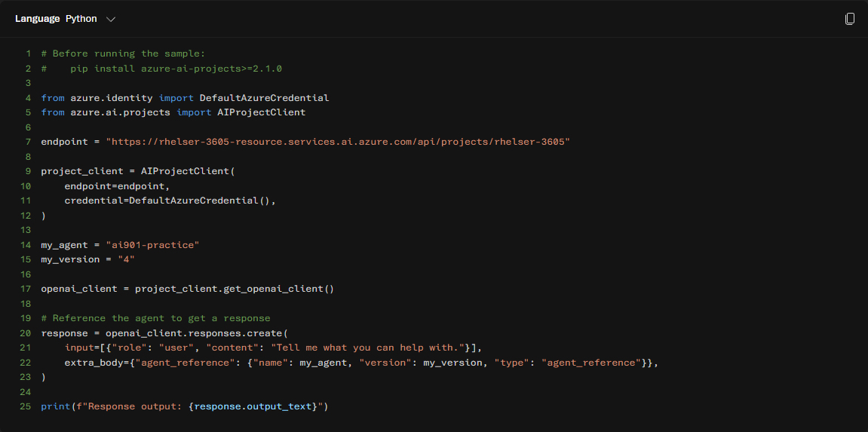Click 'credential=DefaultAzureCredential(),' line
Image resolution: width=868 pixels, height=432 pixels.
coord(170,201)
